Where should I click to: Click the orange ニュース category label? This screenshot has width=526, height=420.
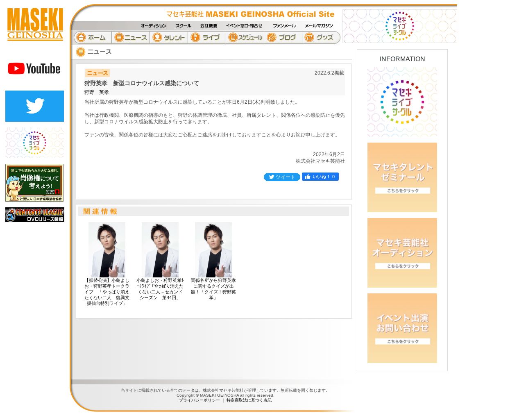click(x=97, y=73)
